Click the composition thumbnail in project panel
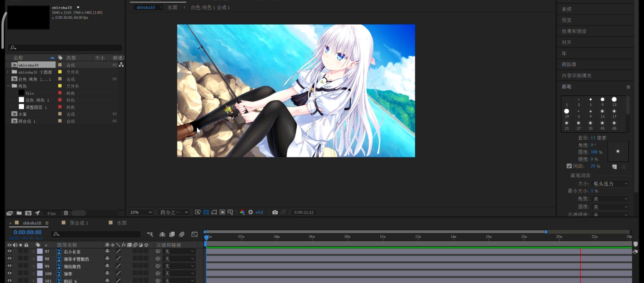The width and height of the screenshot is (644, 283). [28, 17]
